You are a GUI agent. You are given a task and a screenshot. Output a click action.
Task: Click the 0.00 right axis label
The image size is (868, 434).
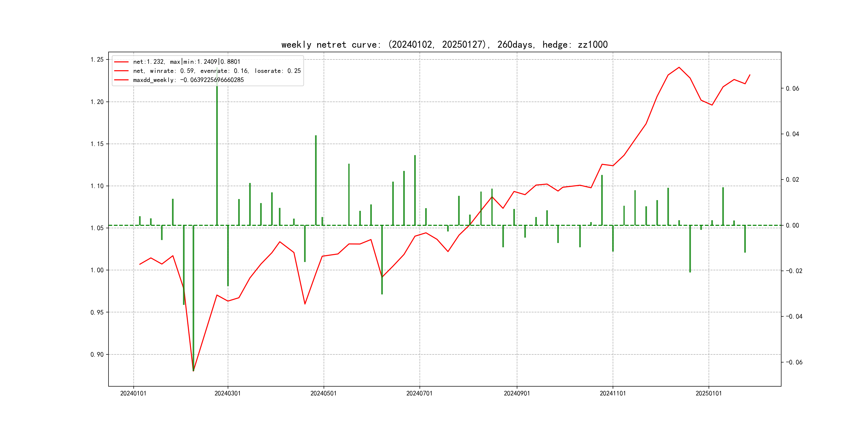pyautogui.click(x=792, y=225)
